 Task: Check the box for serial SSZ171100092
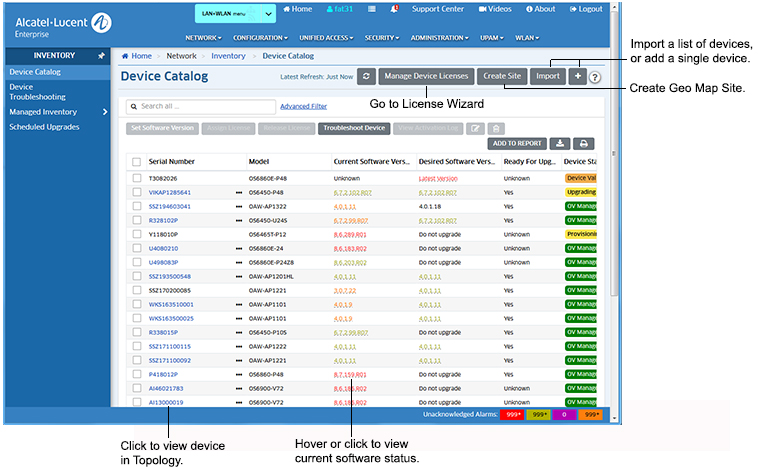[x=137, y=361]
